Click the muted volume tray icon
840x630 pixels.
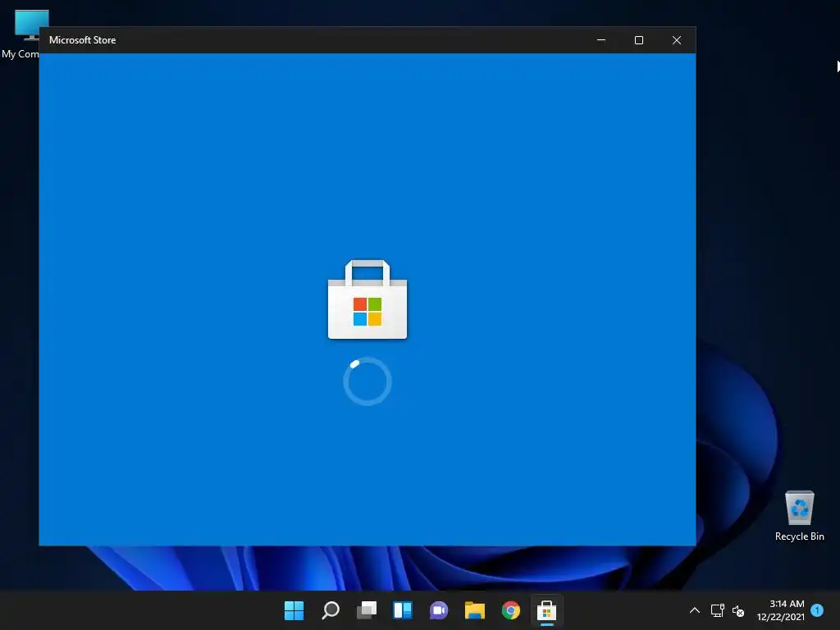pos(738,610)
